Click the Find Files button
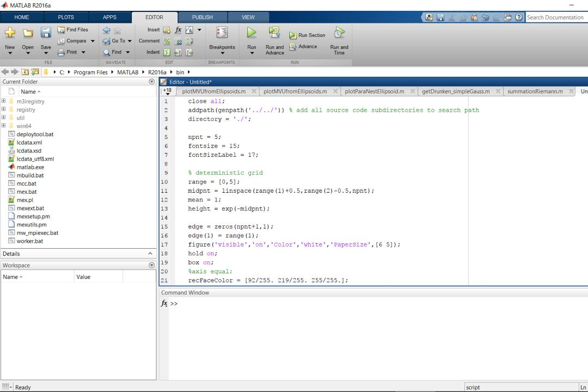 coord(73,29)
